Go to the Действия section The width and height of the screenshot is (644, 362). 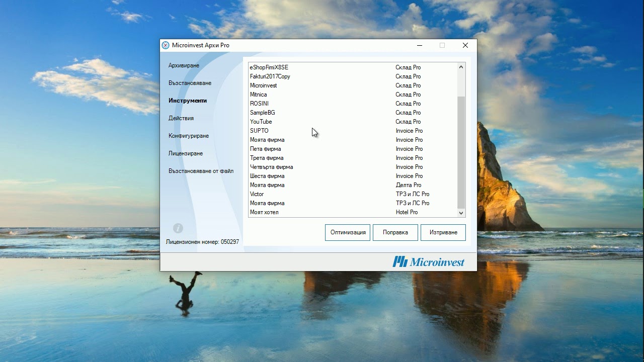[181, 118]
